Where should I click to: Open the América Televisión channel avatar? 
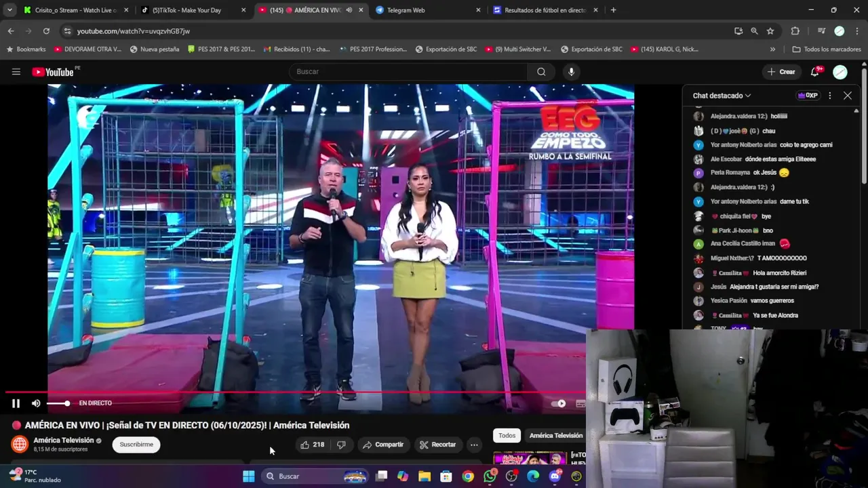pyautogui.click(x=20, y=445)
